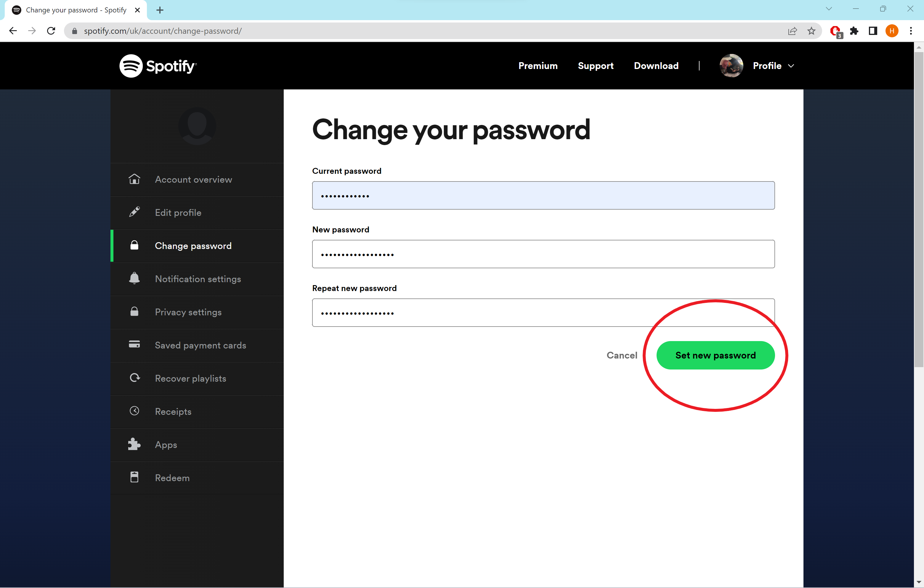Toggle the browser side panel icon
This screenshot has height=588, width=924.
point(873,31)
